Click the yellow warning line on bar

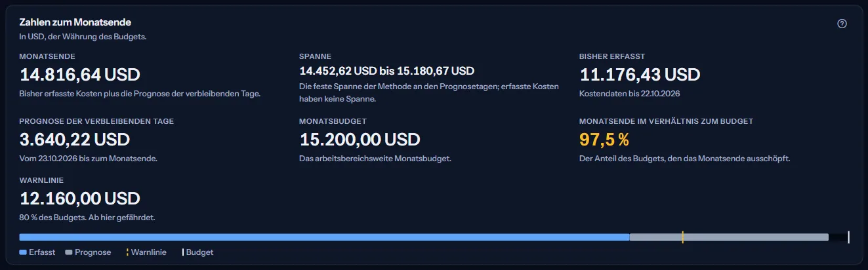point(682,237)
